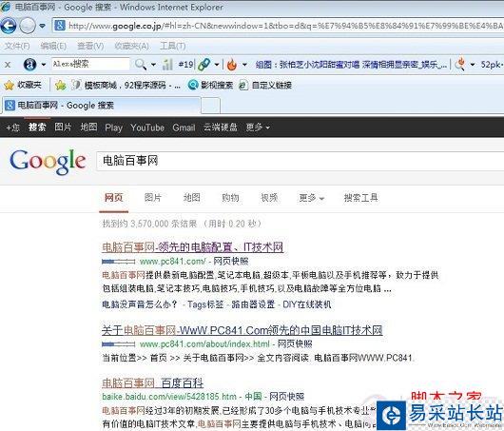Open 网页快照 for www.pc841.com/ result
The height and width of the screenshot is (431, 504).
click(231, 261)
